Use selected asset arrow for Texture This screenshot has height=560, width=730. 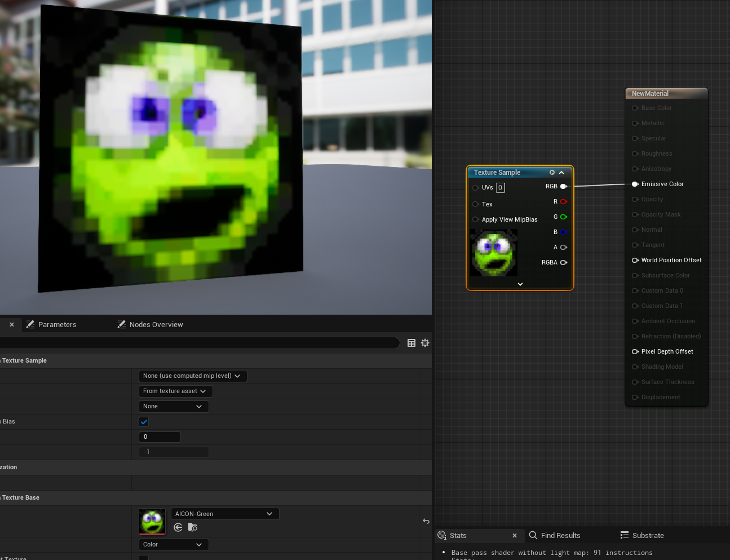[x=178, y=527]
